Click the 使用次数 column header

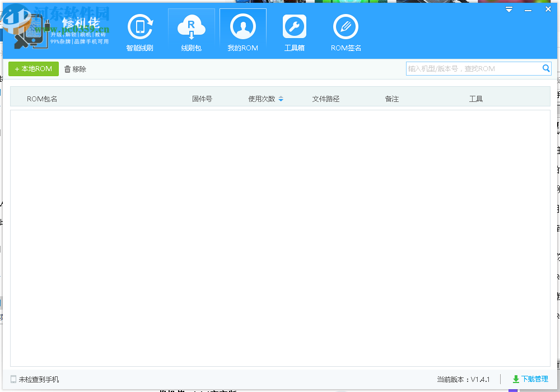(262, 99)
